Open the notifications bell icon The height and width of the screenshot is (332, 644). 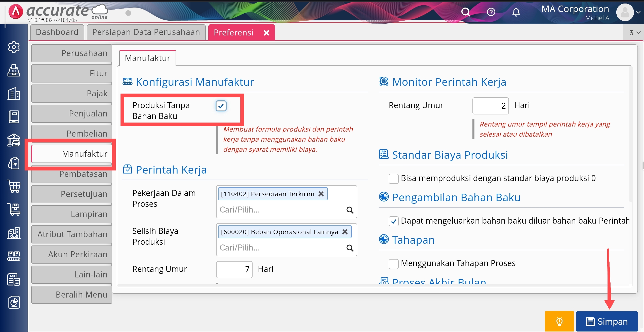pyautogui.click(x=516, y=12)
